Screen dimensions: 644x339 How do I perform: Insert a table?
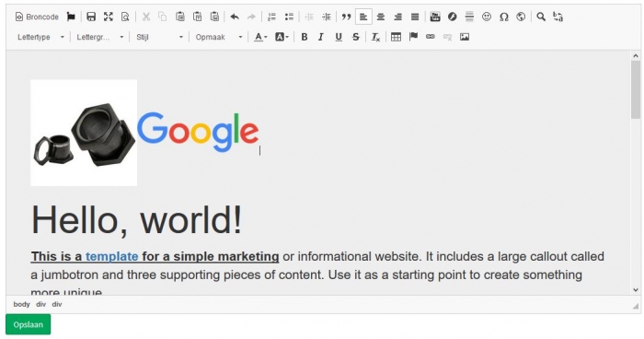[396, 37]
